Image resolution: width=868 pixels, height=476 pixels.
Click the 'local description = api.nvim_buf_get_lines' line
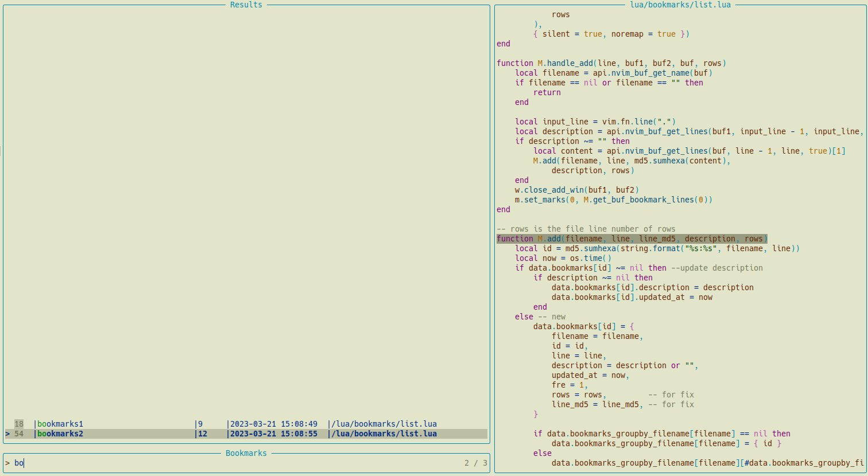pyautogui.click(x=689, y=131)
